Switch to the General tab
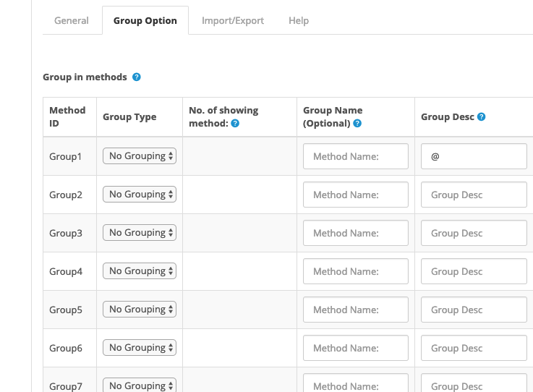Image resolution: width=533 pixels, height=392 pixels. point(72,20)
